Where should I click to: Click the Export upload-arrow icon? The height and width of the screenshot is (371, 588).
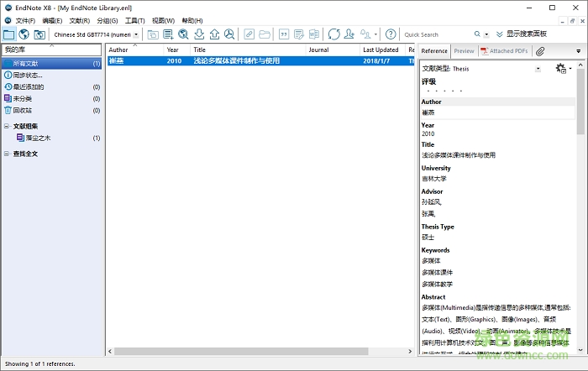(x=214, y=34)
